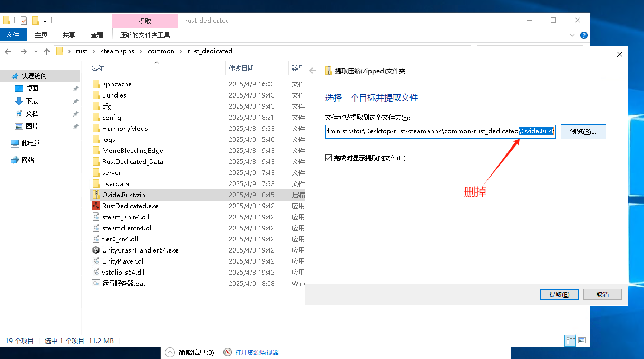Image resolution: width=644 pixels, height=359 pixels.
Task: Switch to large icons view
Action: click(582, 341)
